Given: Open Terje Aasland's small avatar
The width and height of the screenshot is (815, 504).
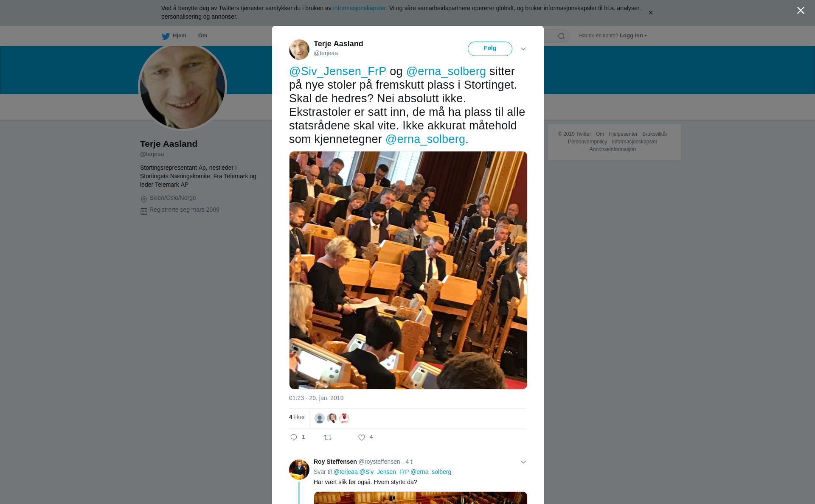Looking at the screenshot, I should (299, 50).
